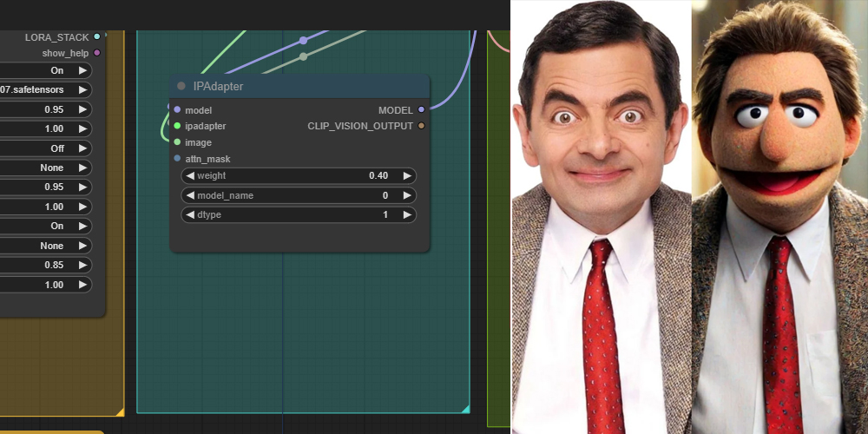The height and width of the screenshot is (434, 868).
Task: Click the left arrow of model_name
Action: (190, 195)
